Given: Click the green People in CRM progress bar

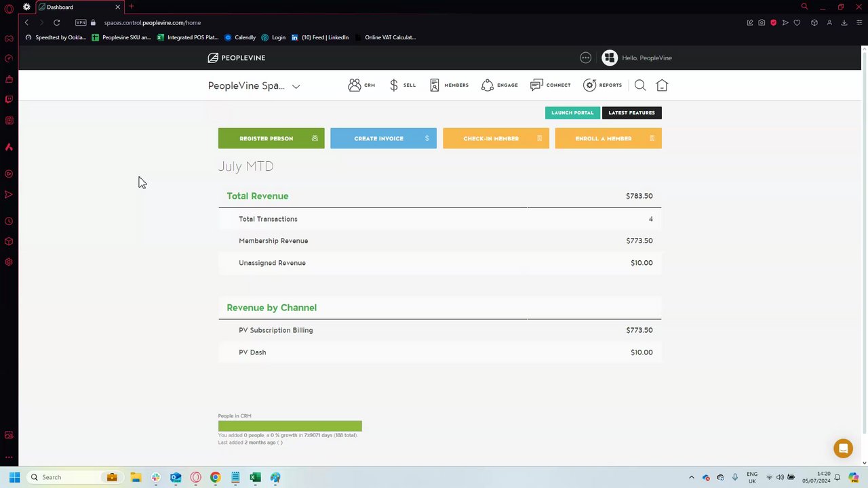Looking at the screenshot, I should (290, 426).
